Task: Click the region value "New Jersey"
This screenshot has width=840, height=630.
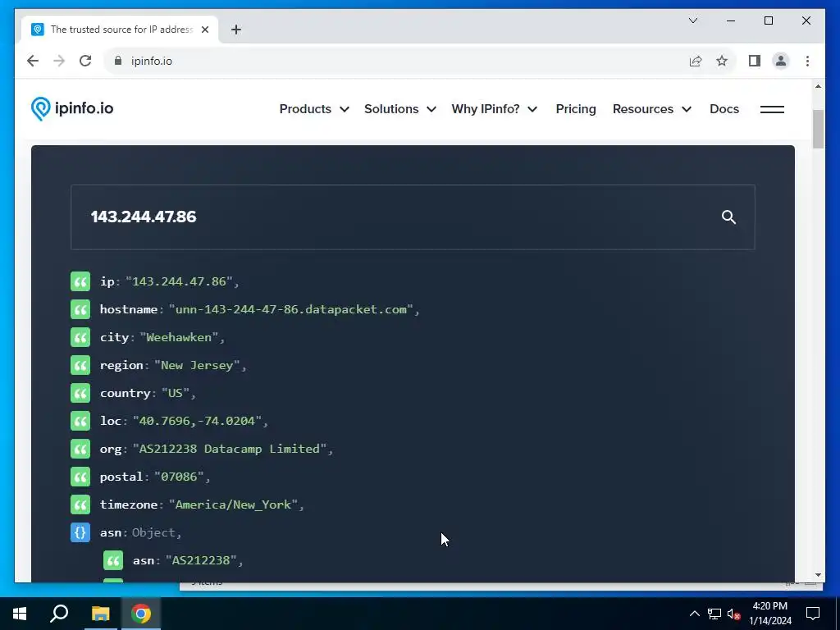Action: pos(197,365)
